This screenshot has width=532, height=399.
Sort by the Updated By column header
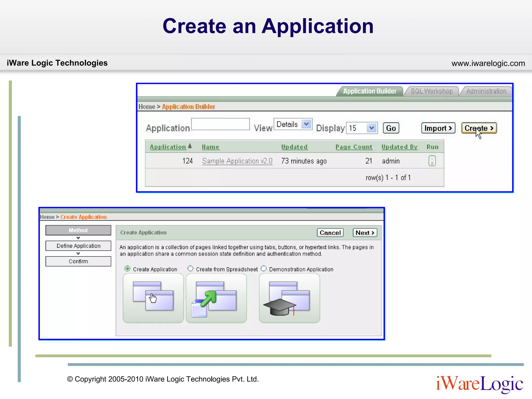pyautogui.click(x=400, y=147)
